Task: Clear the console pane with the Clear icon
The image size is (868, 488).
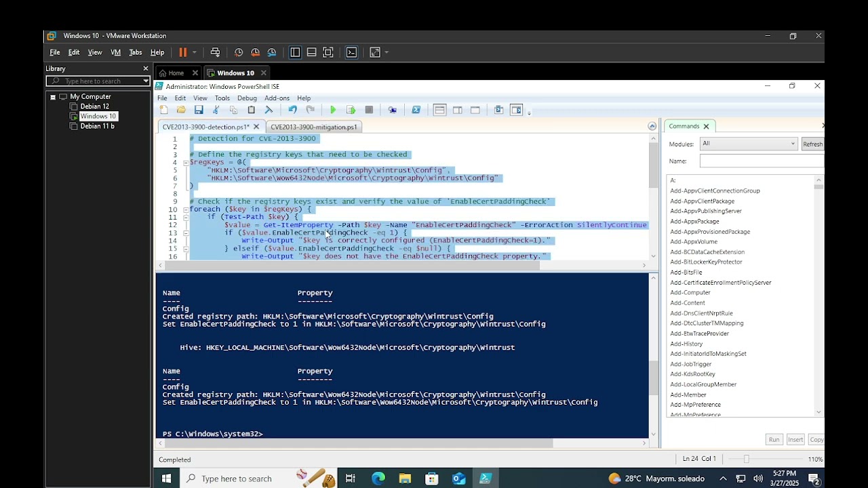Action: click(269, 110)
